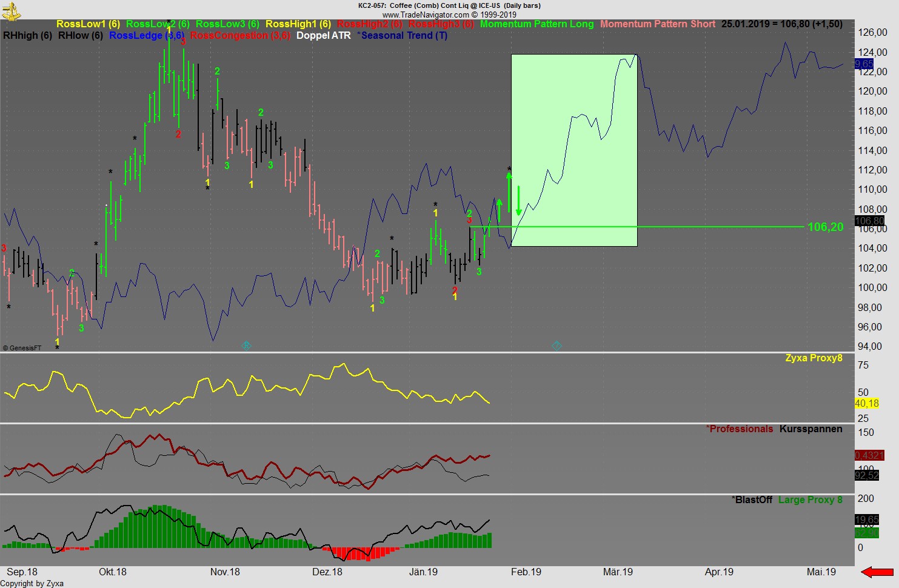This screenshot has height=588, width=899.
Task: Click the Okt.18 date axis label
Action: (113, 572)
